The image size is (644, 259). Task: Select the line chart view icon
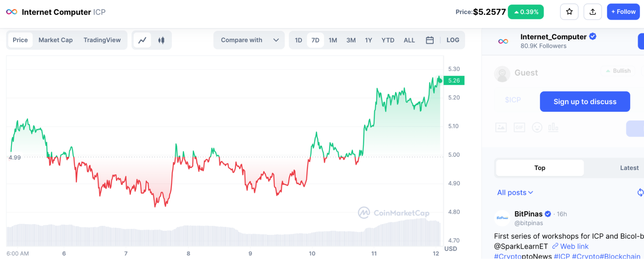pyautogui.click(x=142, y=40)
